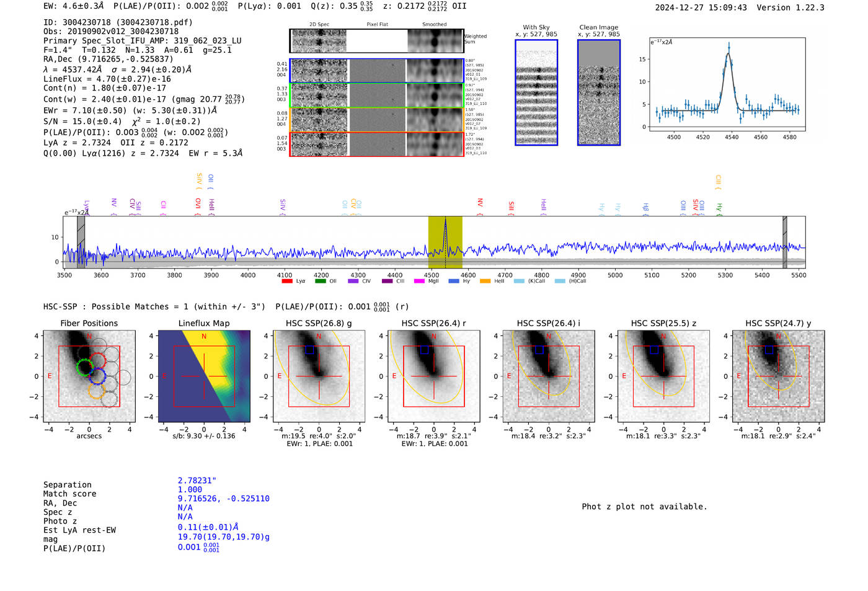Open the HSC SSP(26.4) r cutout
This screenshot has width=868, height=591.
point(434,376)
